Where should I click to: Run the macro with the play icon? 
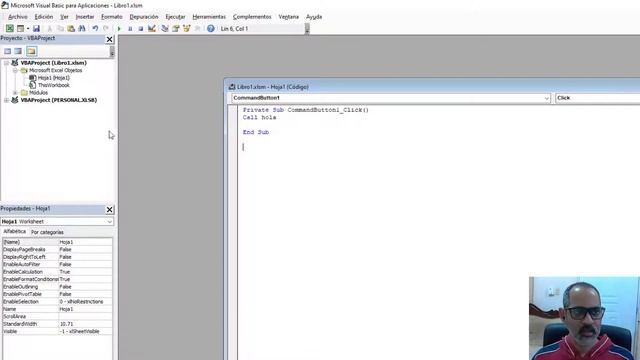(x=119, y=29)
